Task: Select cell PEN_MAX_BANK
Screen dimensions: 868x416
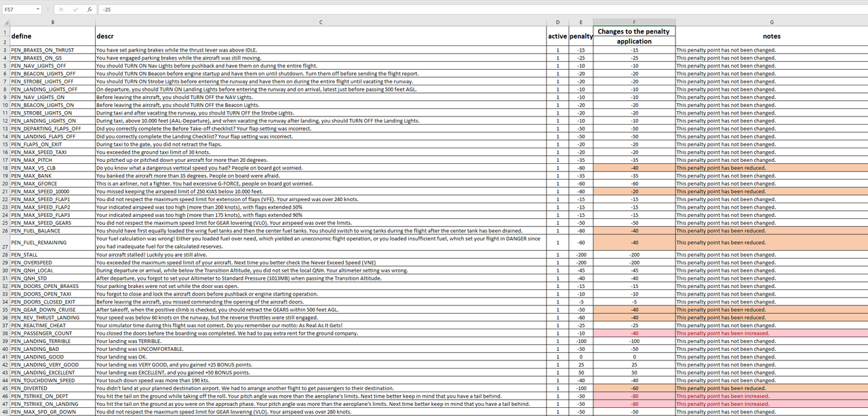Action: click(x=53, y=175)
